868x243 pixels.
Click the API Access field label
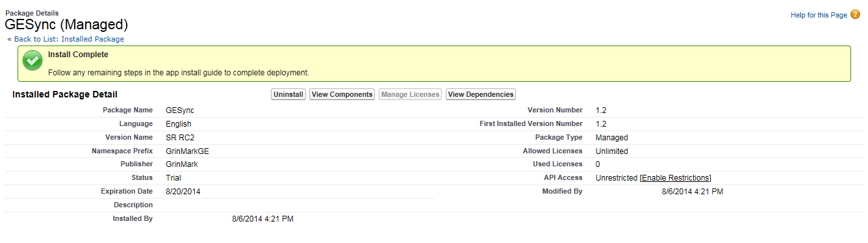563,177
